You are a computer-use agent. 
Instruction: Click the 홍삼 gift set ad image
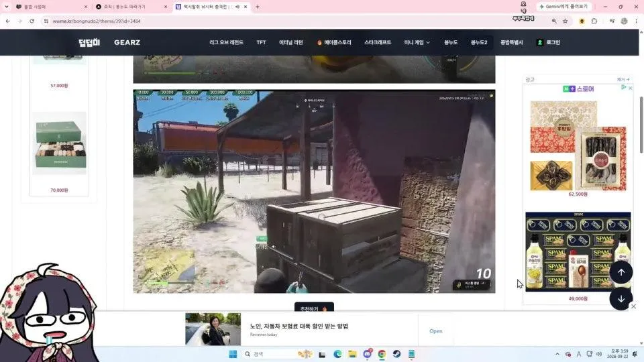[578, 145]
